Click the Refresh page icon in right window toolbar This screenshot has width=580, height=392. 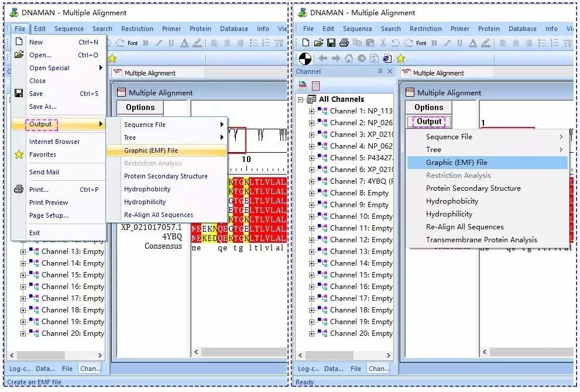pos(375,58)
